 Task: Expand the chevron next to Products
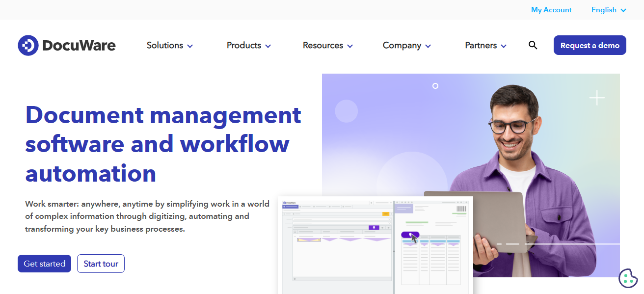pos(268,46)
